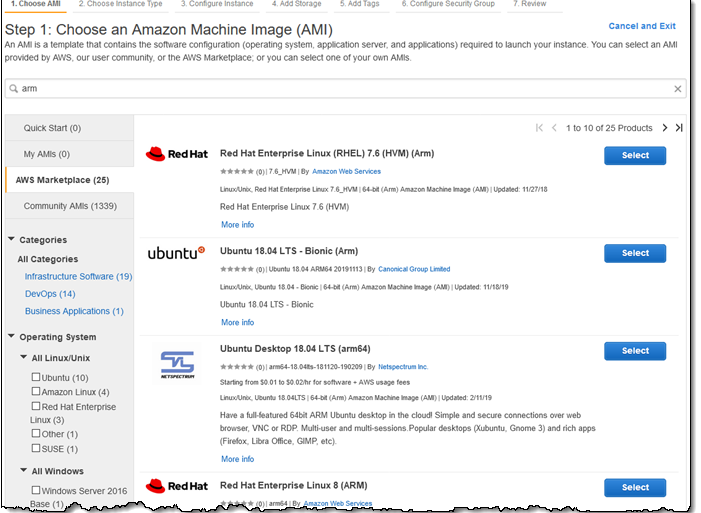Clear the 'arm' search text
701x513 pixels.
click(x=677, y=89)
